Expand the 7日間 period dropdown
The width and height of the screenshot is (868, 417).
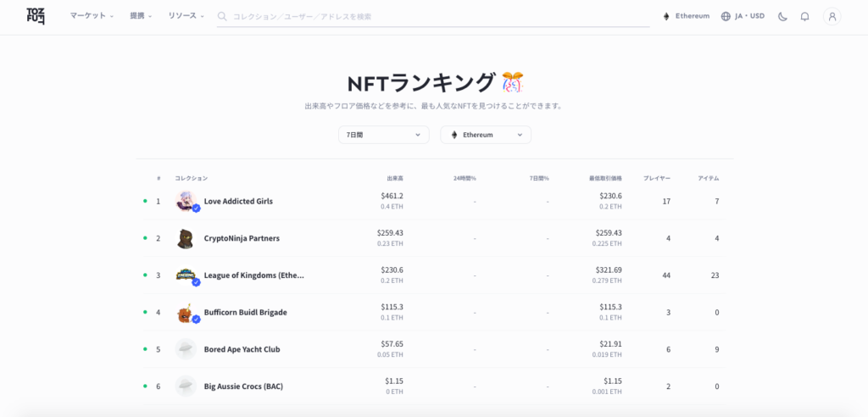pyautogui.click(x=384, y=135)
